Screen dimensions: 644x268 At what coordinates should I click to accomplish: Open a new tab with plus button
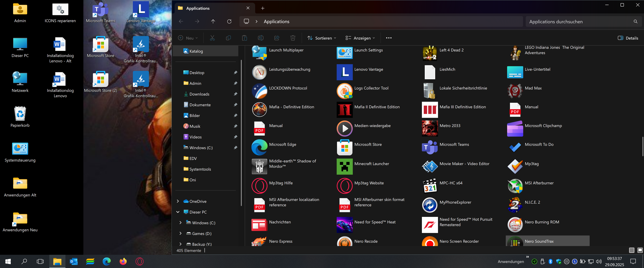[263, 8]
